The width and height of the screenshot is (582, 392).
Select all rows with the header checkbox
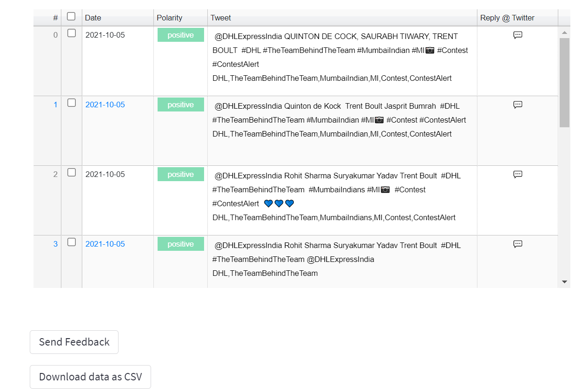pyautogui.click(x=71, y=16)
